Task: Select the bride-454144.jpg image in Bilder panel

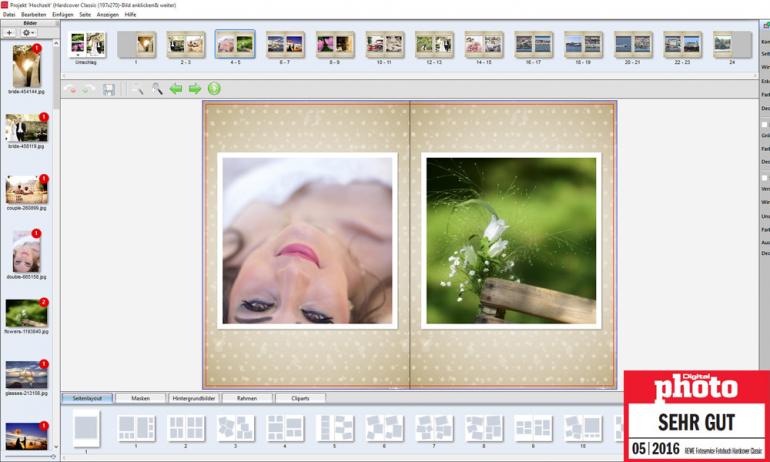Action: tap(27, 66)
